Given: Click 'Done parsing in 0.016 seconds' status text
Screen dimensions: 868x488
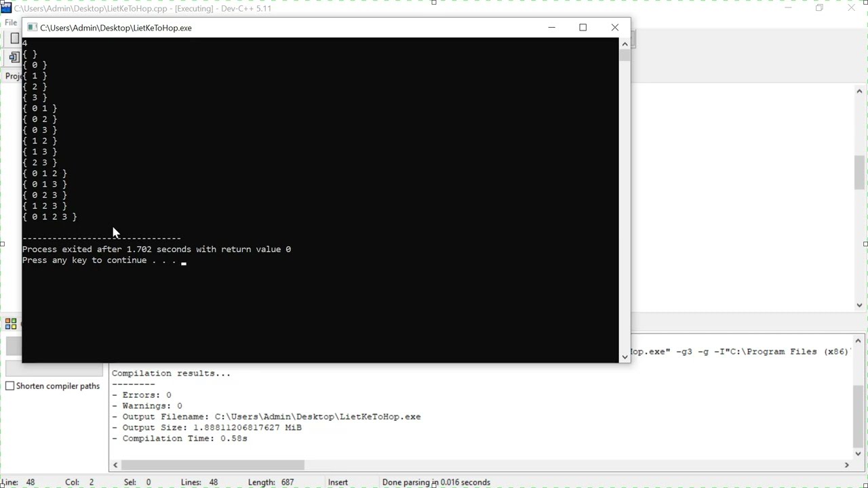Looking at the screenshot, I should pos(436,483).
